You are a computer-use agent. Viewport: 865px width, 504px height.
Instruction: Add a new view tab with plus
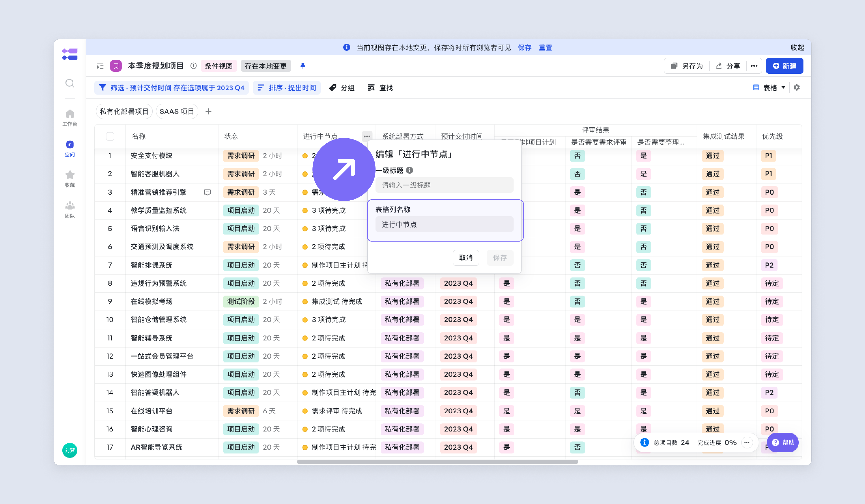pos(208,112)
